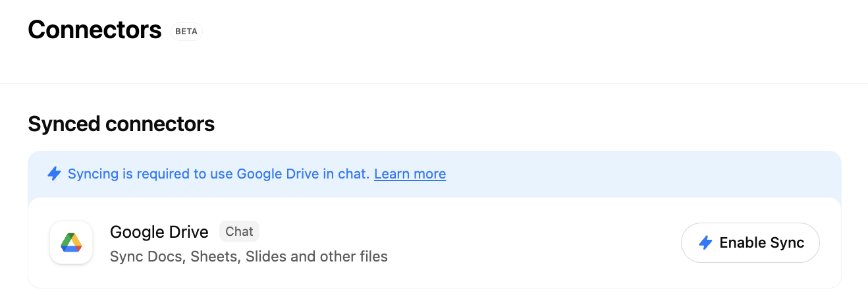Viewport: 868px width, 303px height.
Task: Click the BETA badge next to Connectors
Action: 186,31
